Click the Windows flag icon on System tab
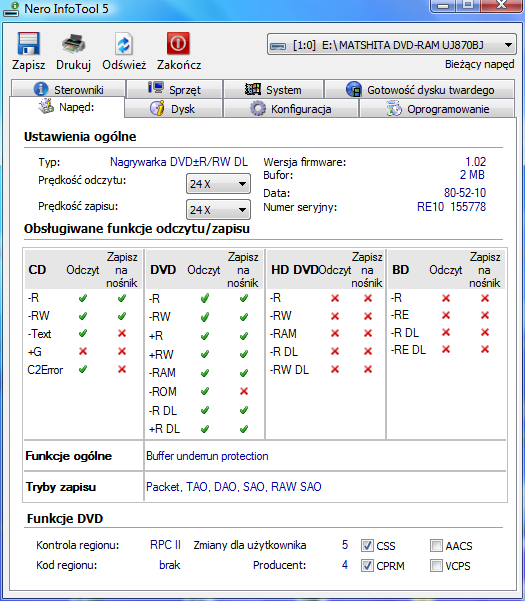The image size is (525, 601). point(253,89)
